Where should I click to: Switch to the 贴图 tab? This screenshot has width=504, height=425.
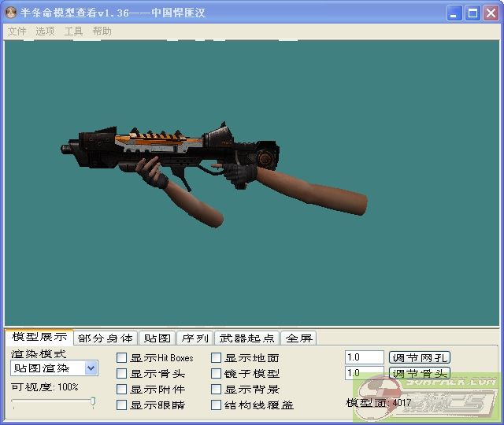pyautogui.click(x=156, y=338)
